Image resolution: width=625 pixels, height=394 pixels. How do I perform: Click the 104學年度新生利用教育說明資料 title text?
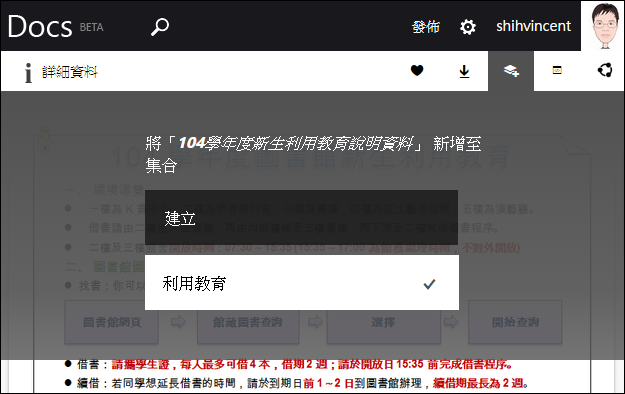296,143
